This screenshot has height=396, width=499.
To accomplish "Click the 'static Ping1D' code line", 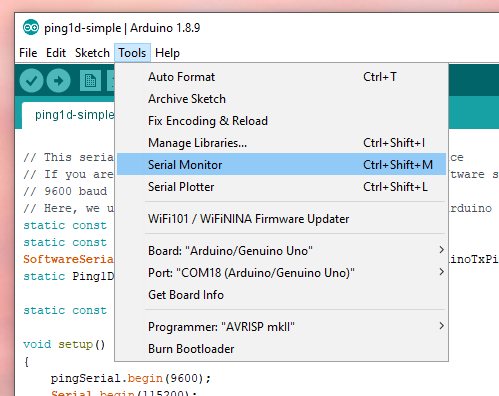I will click(x=68, y=276).
